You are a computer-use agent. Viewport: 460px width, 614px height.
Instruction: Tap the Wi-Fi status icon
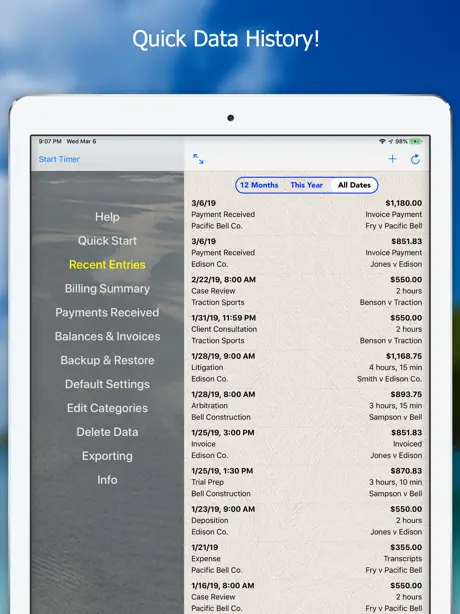pos(382,141)
